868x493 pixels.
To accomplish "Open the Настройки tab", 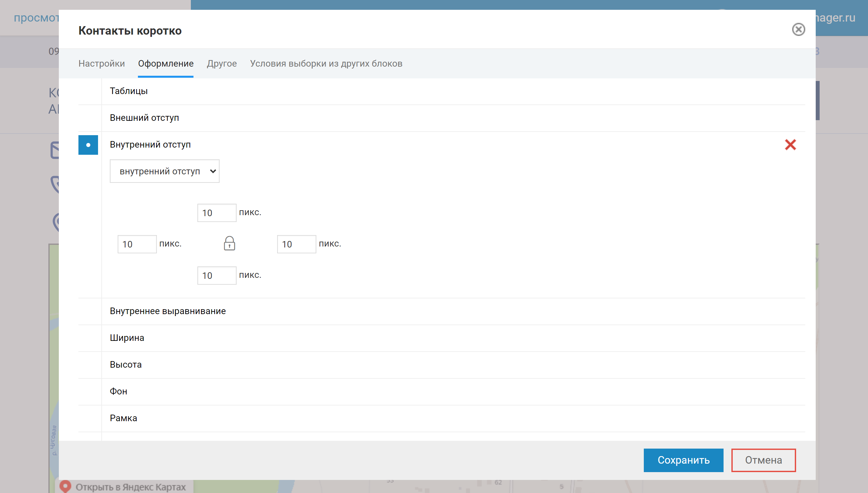I will 101,64.
